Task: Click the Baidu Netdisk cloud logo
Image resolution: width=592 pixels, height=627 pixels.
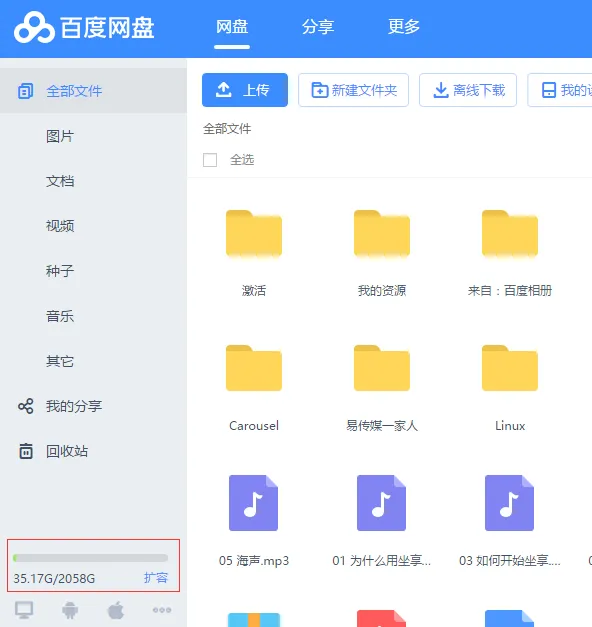Action: 34,28
